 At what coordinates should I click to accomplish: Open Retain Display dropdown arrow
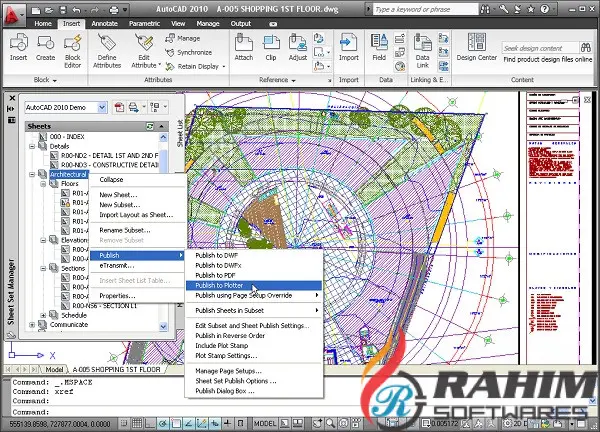[223, 67]
